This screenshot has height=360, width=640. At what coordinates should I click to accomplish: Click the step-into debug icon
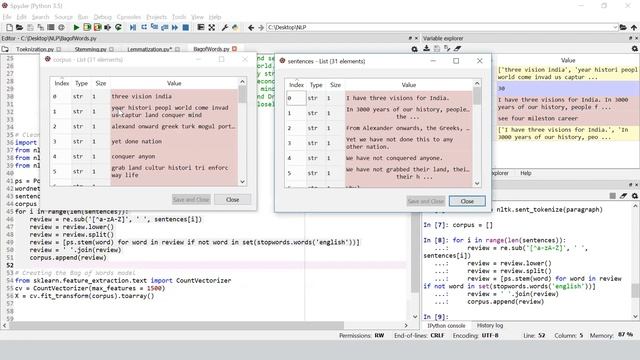coord(154,27)
